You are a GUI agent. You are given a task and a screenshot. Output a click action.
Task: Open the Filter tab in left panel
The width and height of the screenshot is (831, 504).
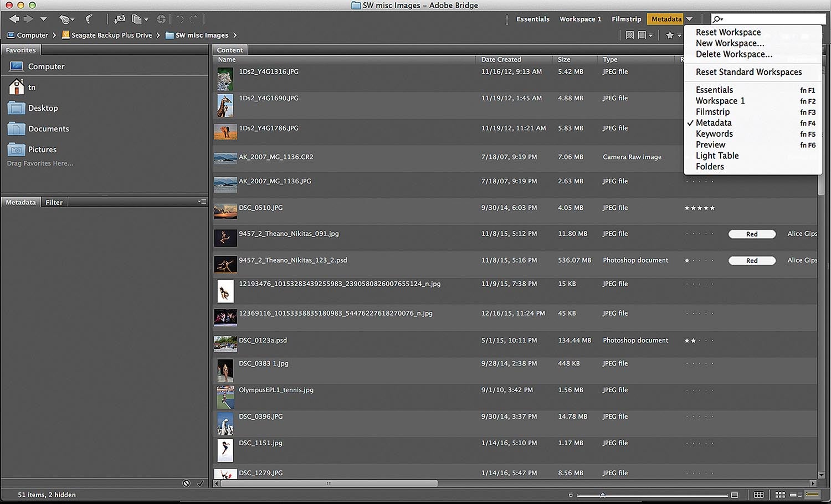[54, 202]
